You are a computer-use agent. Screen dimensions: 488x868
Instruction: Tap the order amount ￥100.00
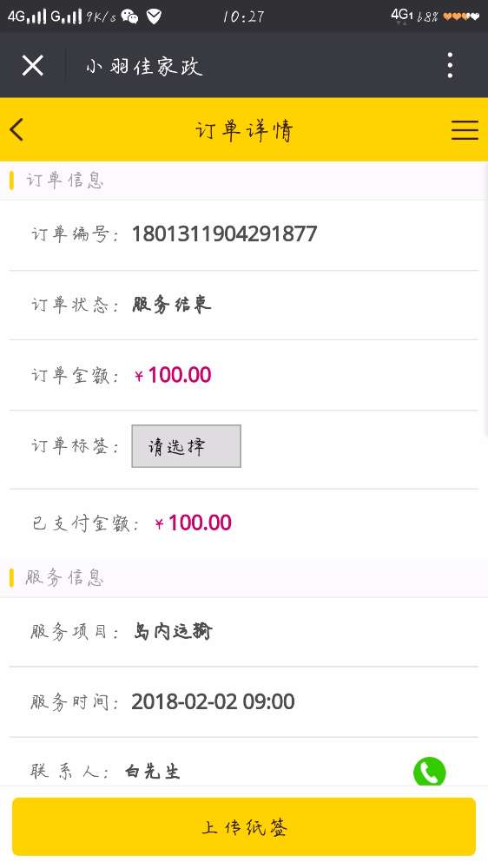173,375
